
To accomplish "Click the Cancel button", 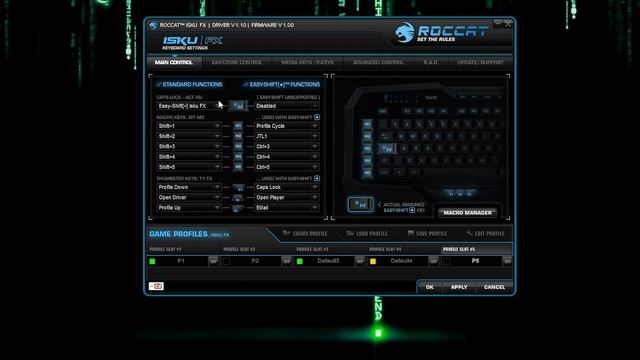I will 494,287.
